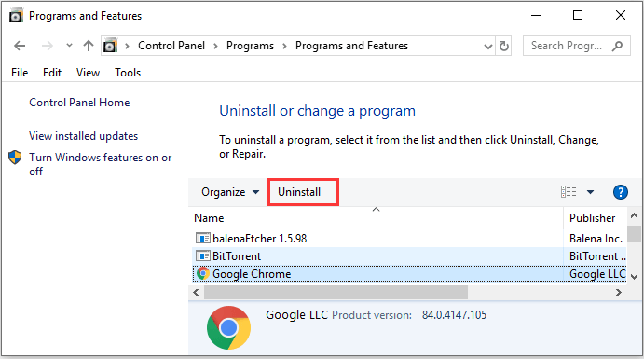The height and width of the screenshot is (359, 644).
Task: Minimize the Programs and Features window
Action: 536,16
